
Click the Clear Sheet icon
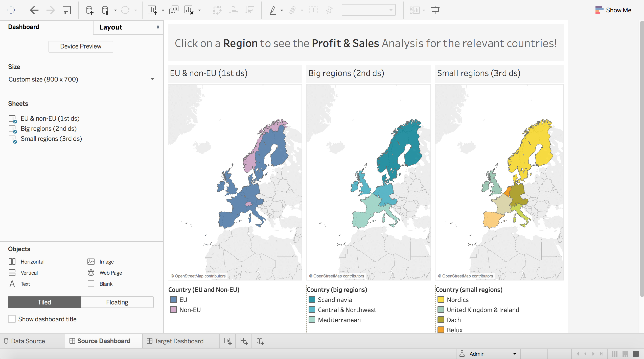point(189,10)
